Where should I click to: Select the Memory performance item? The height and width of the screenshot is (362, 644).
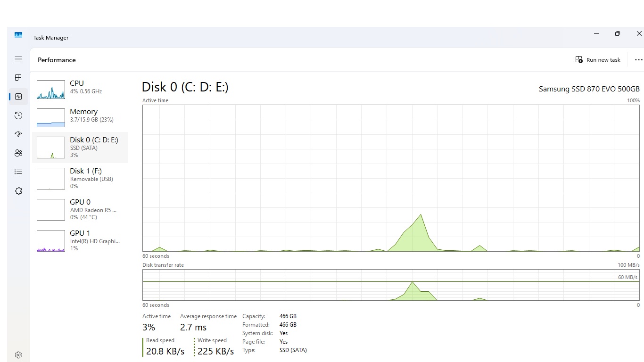[x=80, y=117]
